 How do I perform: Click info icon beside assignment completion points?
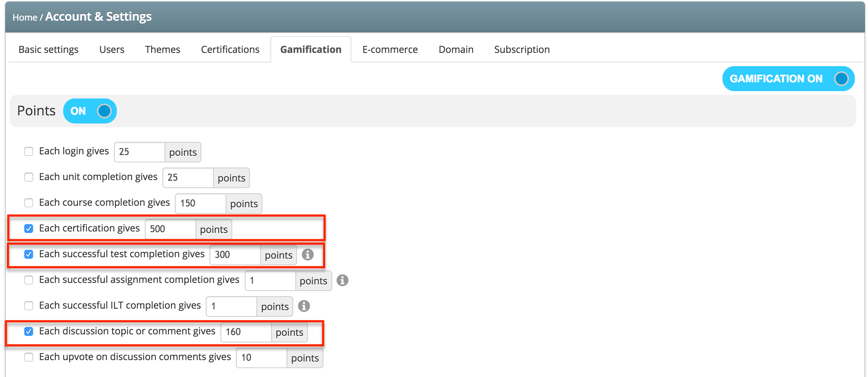click(342, 280)
